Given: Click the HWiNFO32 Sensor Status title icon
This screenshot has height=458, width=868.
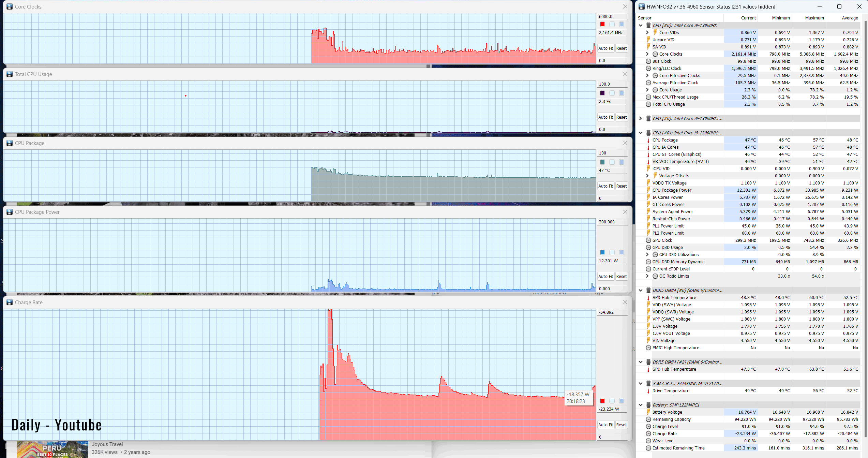Looking at the screenshot, I should coord(642,6).
